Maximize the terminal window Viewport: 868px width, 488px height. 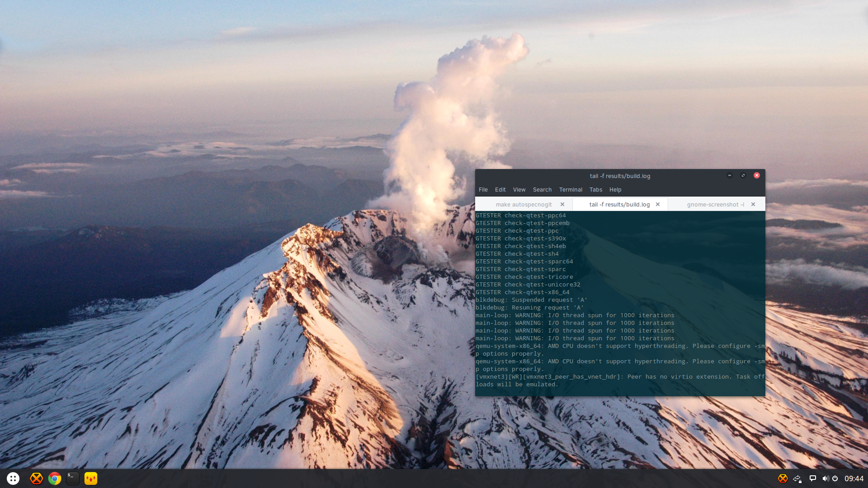[x=743, y=175]
